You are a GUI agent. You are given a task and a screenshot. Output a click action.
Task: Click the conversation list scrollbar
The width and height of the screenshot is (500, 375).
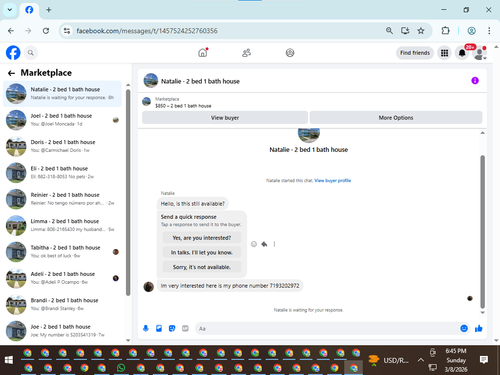tap(128, 192)
